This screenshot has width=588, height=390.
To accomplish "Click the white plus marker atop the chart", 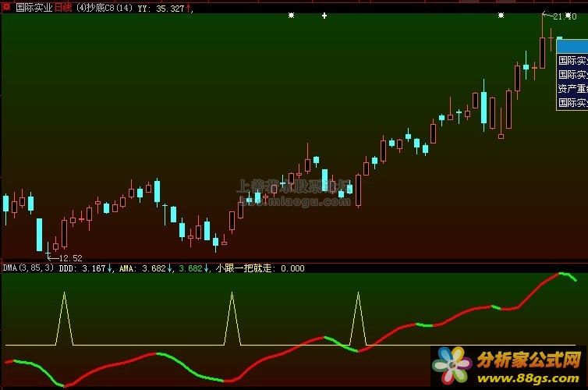I will tap(324, 16).
